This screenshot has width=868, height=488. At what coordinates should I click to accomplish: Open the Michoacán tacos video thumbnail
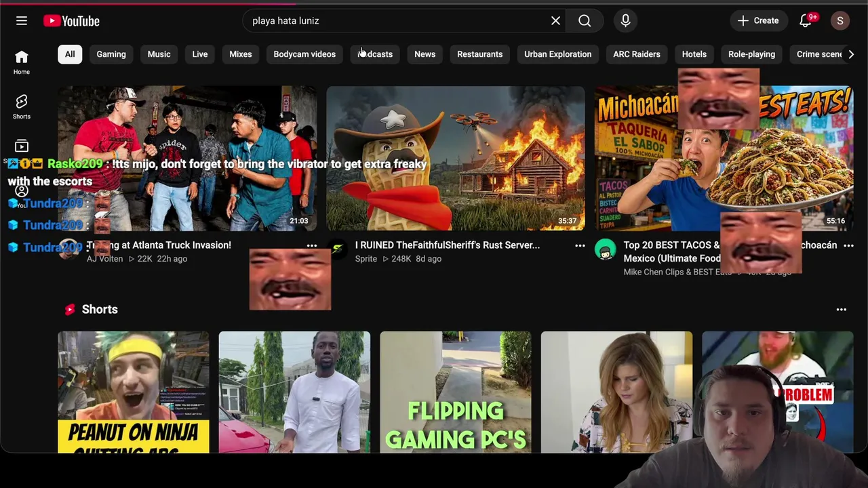(724, 158)
